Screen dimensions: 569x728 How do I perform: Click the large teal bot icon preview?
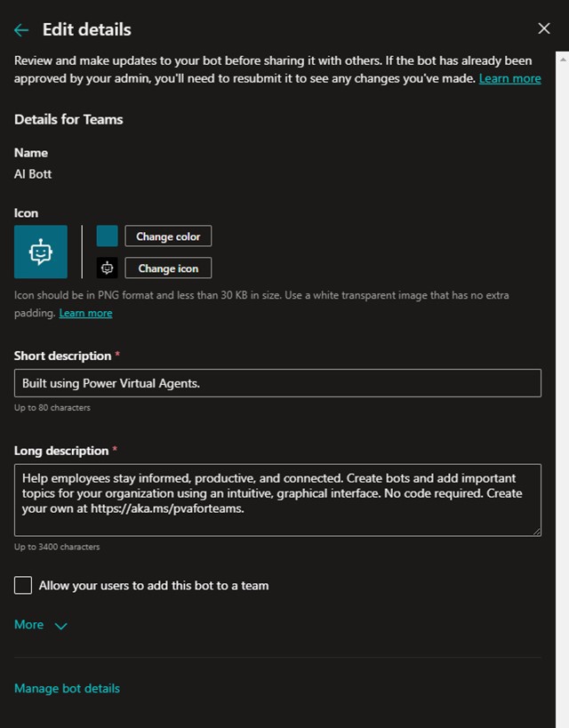[x=41, y=252]
